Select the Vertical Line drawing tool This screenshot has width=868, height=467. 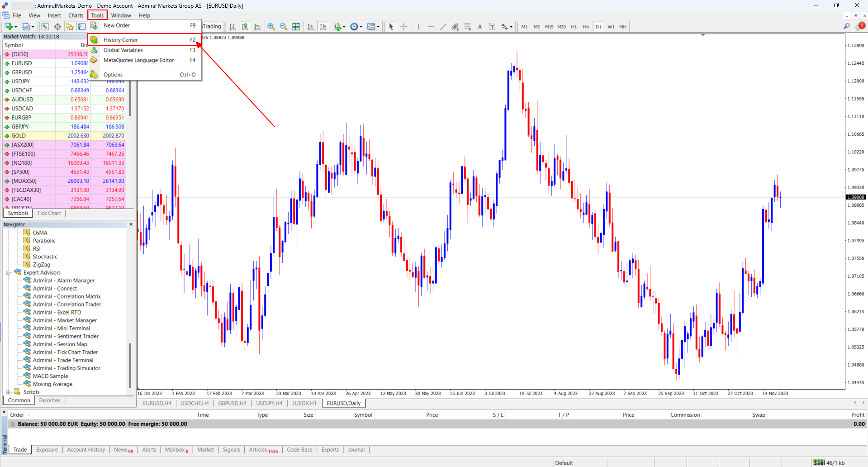click(x=418, y=27)
